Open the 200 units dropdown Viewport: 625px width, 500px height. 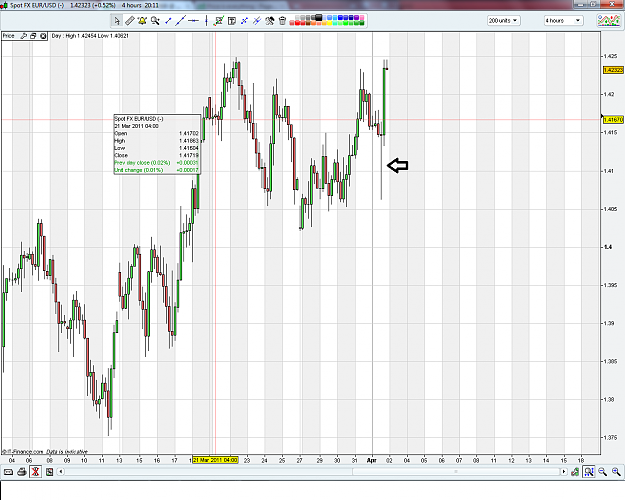pos(503,20)
